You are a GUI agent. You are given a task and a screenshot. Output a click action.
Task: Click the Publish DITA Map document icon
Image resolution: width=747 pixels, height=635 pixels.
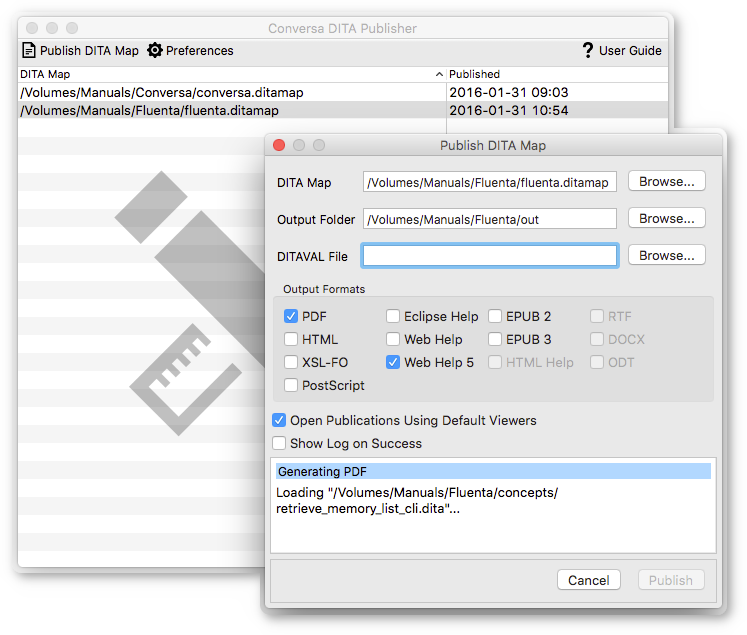[x=29, y=50]
